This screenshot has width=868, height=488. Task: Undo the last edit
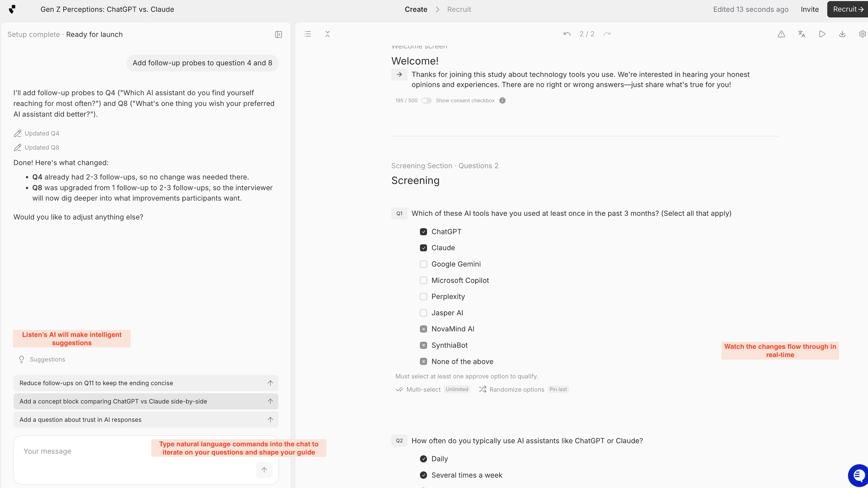click(x=567, y=34)
